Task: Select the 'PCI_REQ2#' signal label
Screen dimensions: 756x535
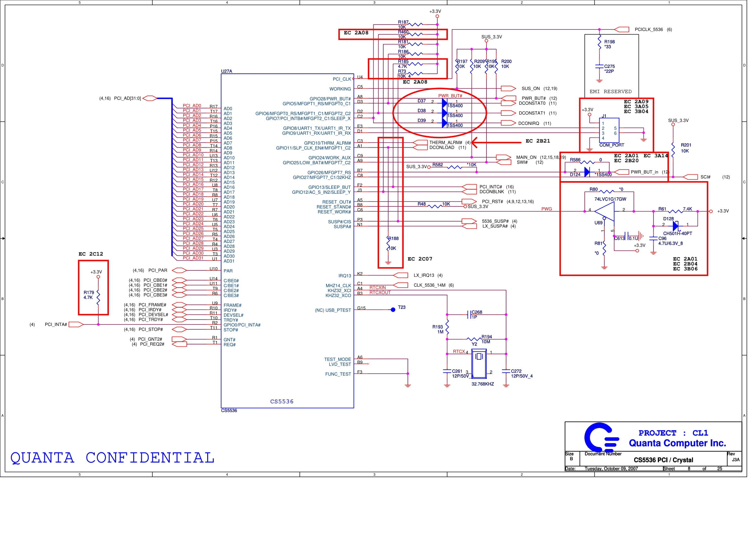Action: coord(152,344)
